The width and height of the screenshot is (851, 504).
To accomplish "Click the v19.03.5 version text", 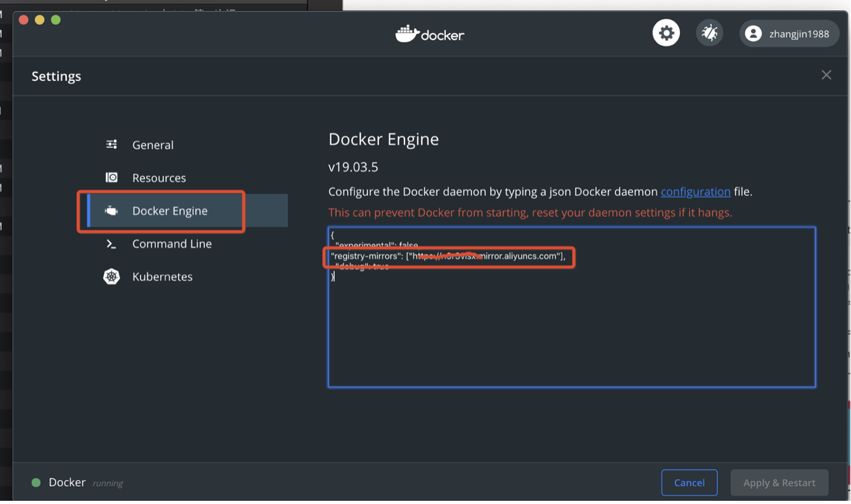I will click(353, 167).
